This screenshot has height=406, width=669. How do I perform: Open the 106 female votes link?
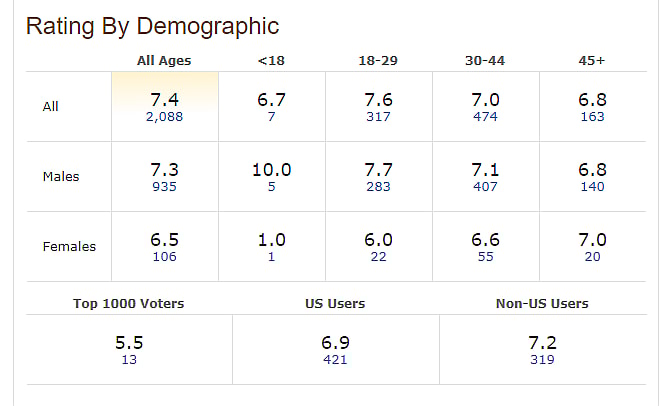pos(164,257)
